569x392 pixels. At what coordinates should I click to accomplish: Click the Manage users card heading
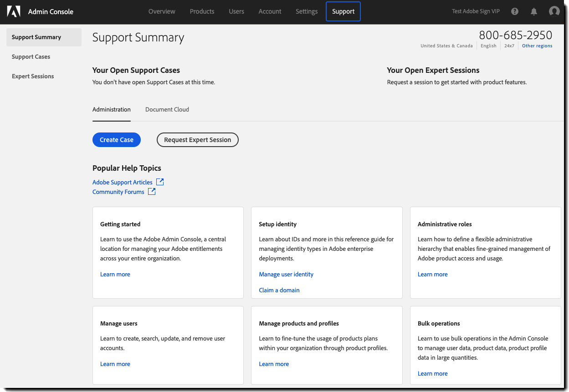coord(119,323)
